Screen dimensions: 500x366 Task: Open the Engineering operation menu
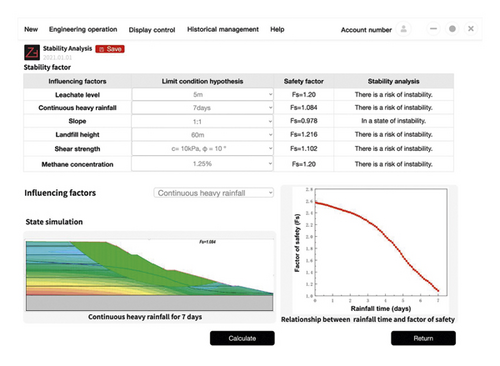click(83, 29)
